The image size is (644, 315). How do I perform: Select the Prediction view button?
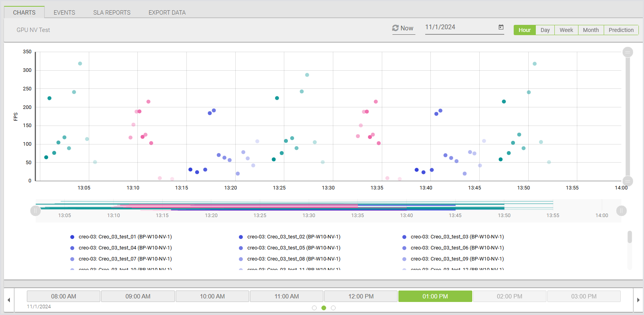tap(621, 30)
